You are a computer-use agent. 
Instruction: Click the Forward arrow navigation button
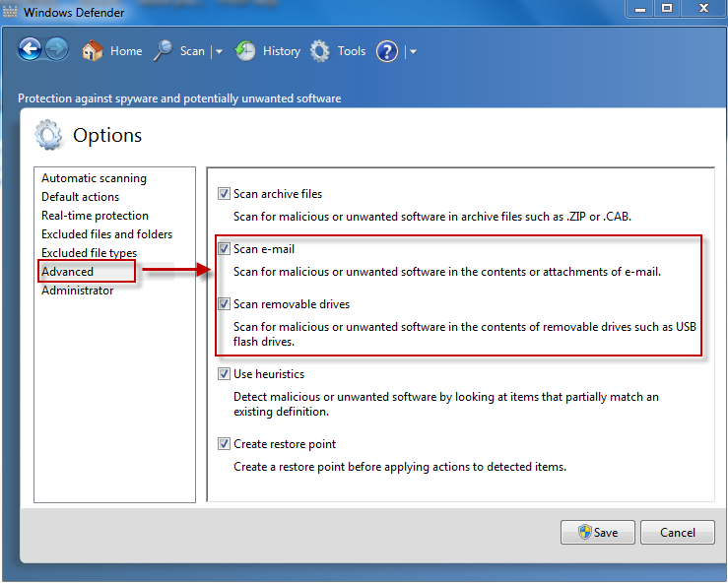[57, 49]
